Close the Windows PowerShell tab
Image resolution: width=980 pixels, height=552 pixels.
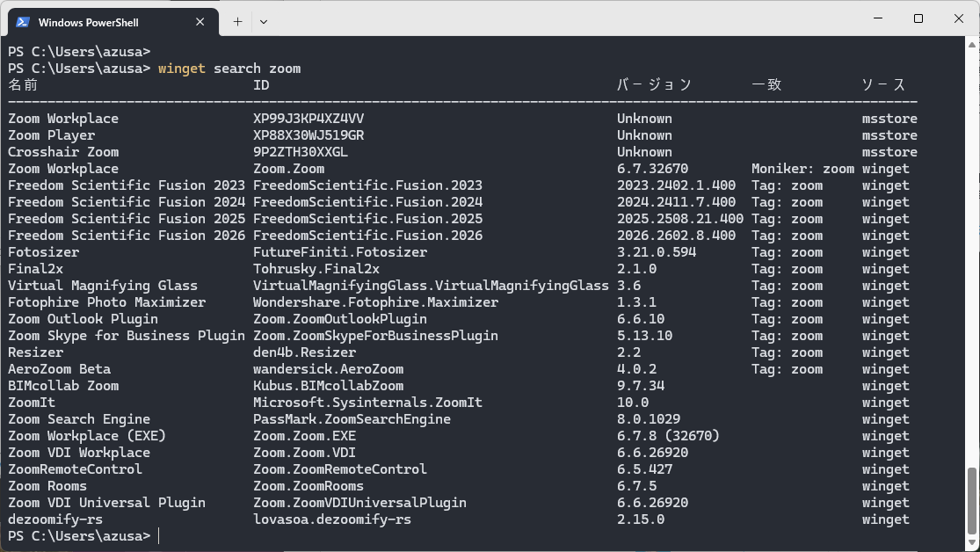200,22
